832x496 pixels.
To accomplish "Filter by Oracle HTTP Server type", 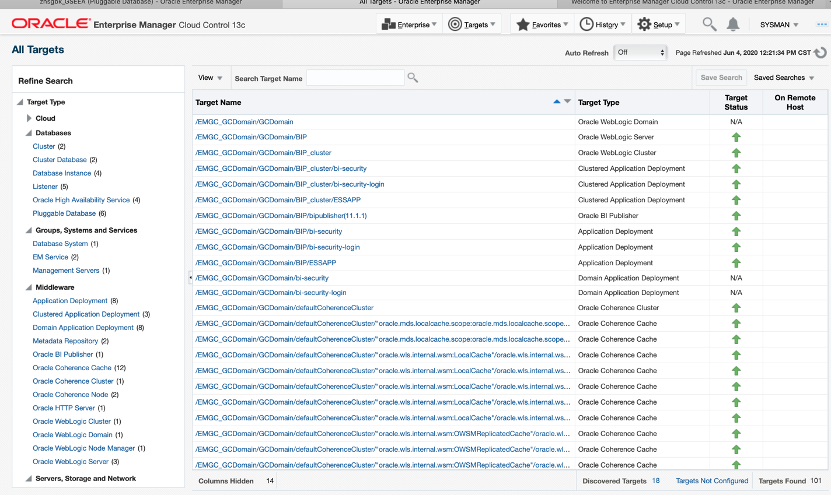I will coord(64,408).
